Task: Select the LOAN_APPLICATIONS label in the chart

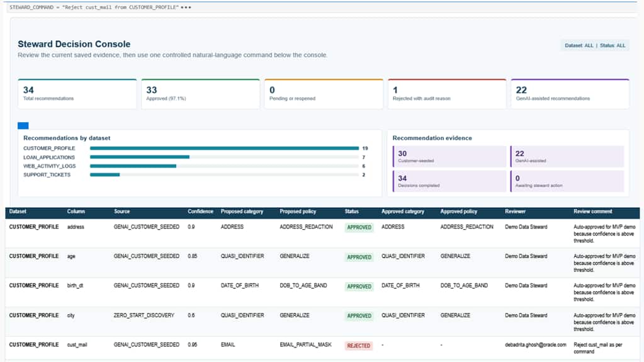Action: pyautogui.click(x=49, y=157)
